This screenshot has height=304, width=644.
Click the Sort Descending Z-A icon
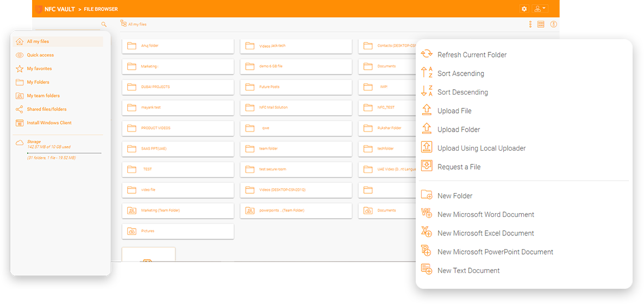point(427,91)
